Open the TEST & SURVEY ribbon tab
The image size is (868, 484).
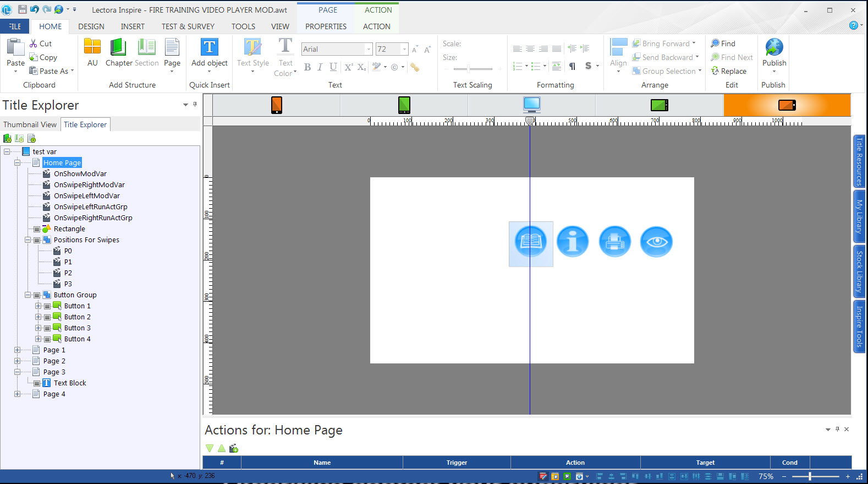(x=188, y=26)
